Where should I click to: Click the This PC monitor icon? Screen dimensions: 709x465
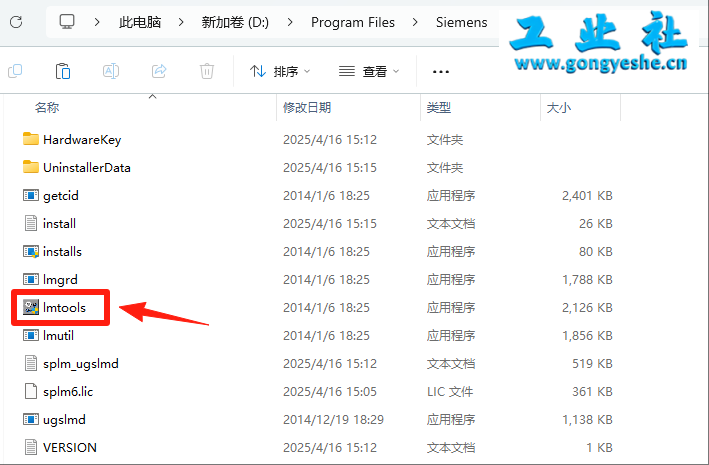pos(67,21)
